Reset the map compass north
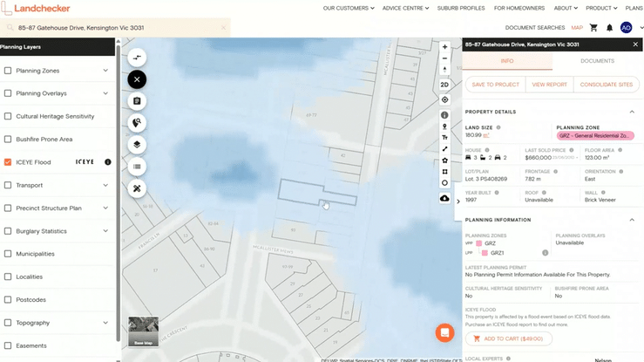The height and width of the screenshot is (362, 644). 444,70
